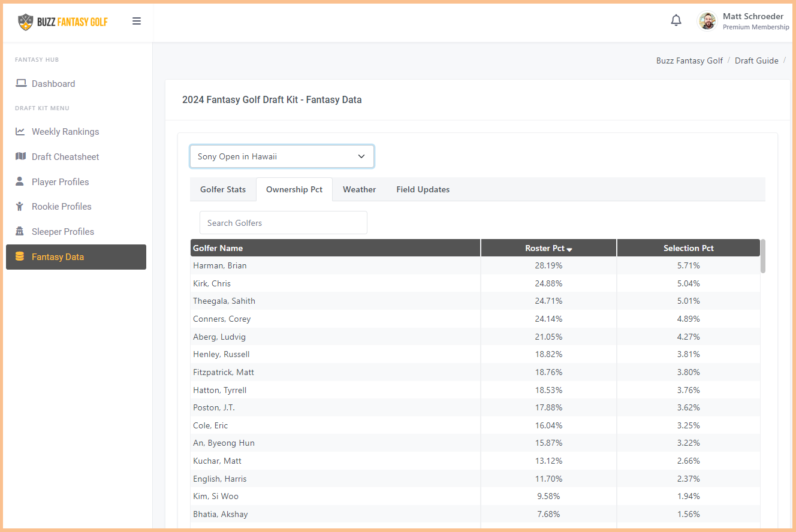Click Conners, Corey golfer name
The image size is (796, 532).
[222, 319]
